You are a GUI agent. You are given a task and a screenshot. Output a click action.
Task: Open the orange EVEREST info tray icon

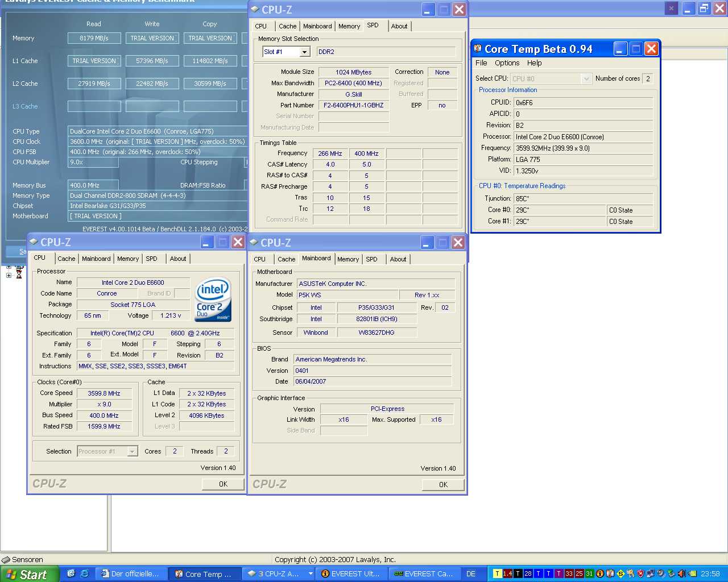[x=600, y=574]
